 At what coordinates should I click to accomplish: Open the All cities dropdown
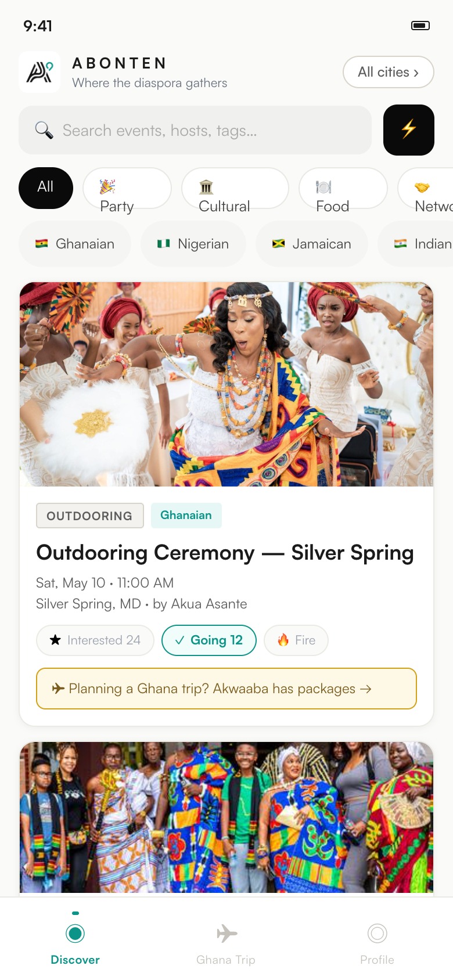pos(388,72)
